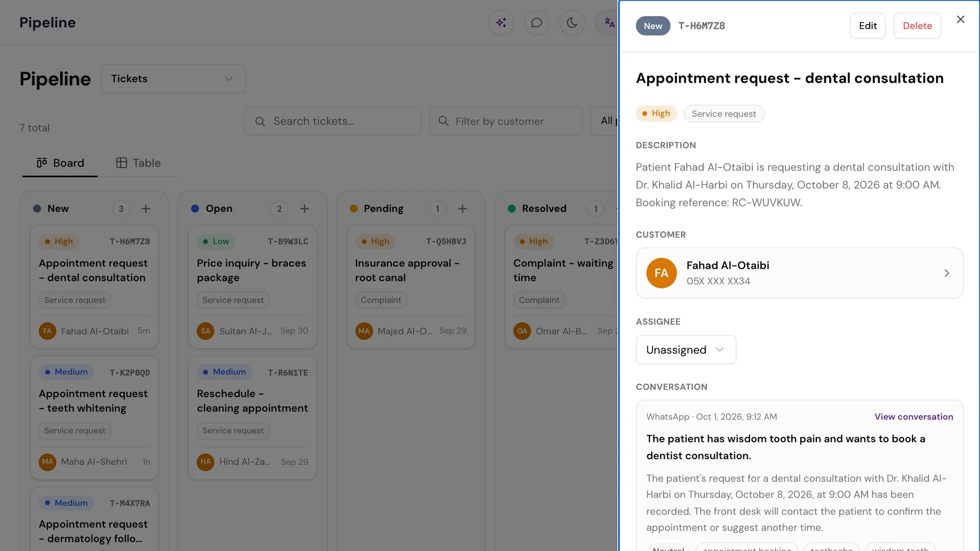
Task: Click the New column count badge
Action: click(121, 209)
